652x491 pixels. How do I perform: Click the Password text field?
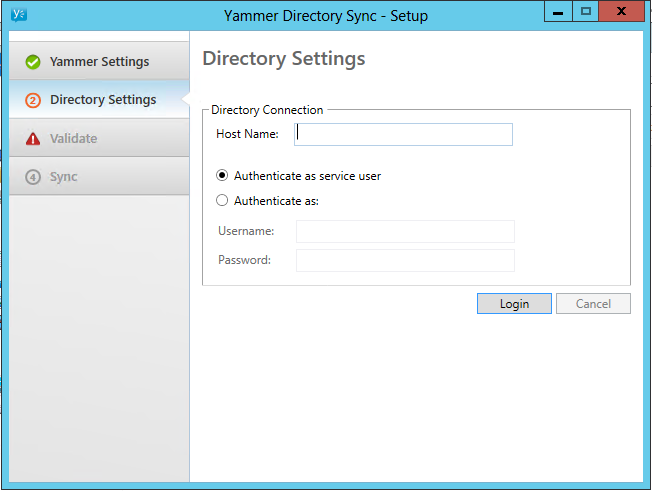tap(405, 260)
